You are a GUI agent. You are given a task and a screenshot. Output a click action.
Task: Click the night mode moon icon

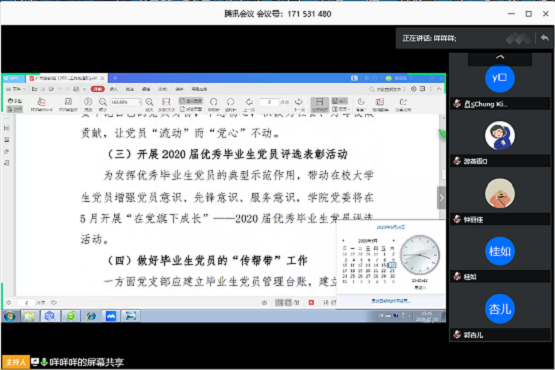[360, 102]
